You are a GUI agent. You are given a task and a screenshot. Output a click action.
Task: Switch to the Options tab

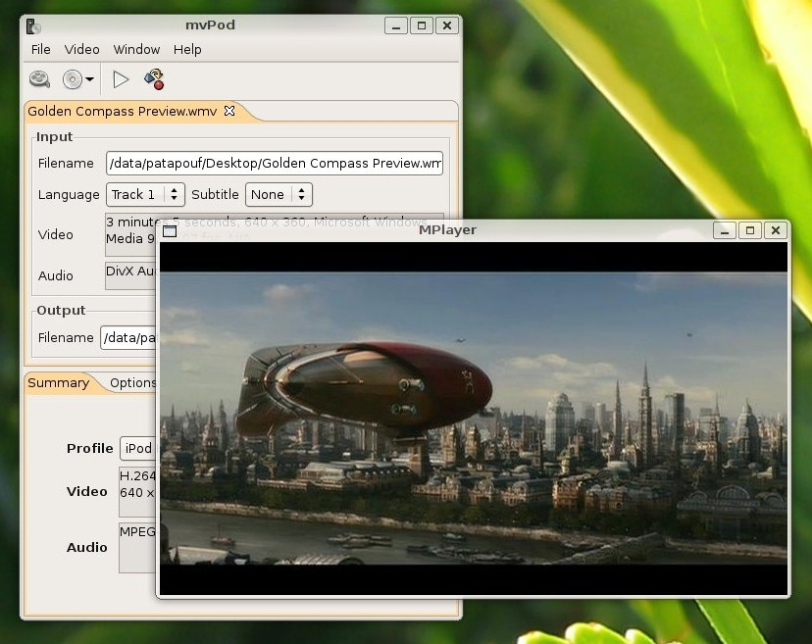coord(132,382)
